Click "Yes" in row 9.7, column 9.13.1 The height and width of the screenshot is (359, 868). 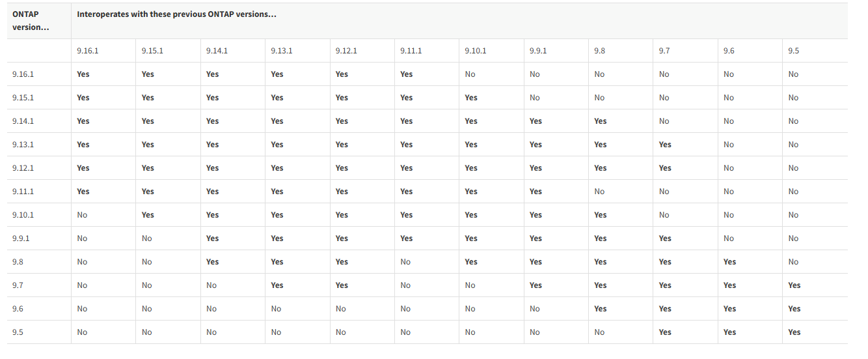(x=277, y=285)
